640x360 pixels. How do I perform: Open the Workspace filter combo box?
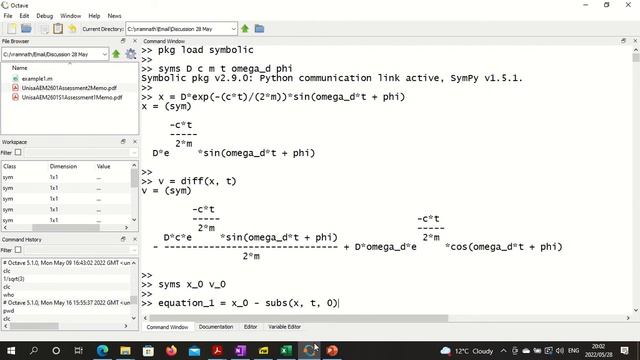click(81, 153)
